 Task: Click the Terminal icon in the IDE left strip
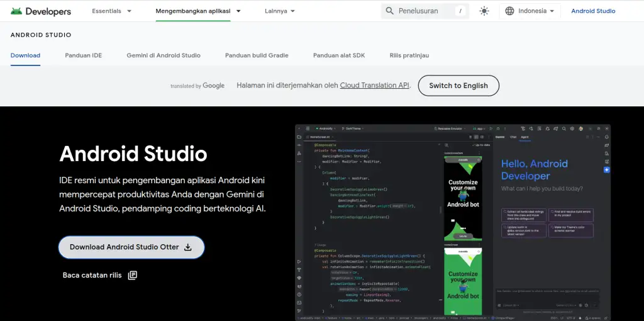(x=299, y=303)
